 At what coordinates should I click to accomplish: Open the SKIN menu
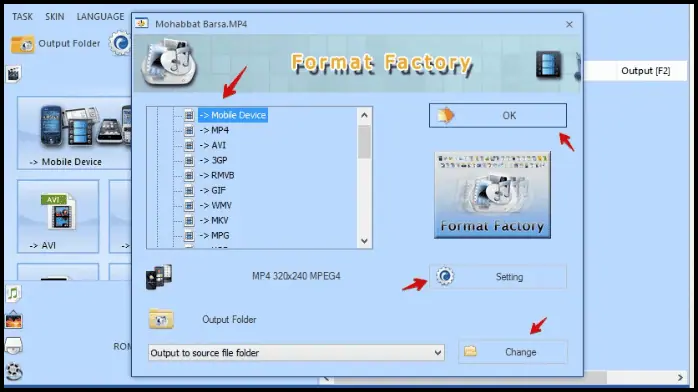pos(54,17)
